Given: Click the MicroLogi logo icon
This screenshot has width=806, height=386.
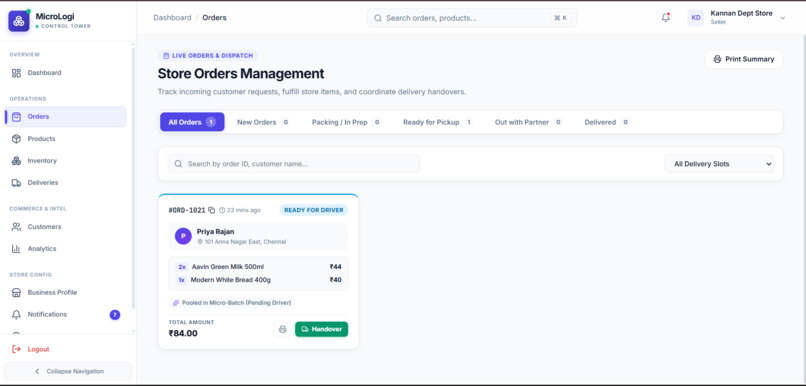Looking at the screenshot, I should (19, 21).
